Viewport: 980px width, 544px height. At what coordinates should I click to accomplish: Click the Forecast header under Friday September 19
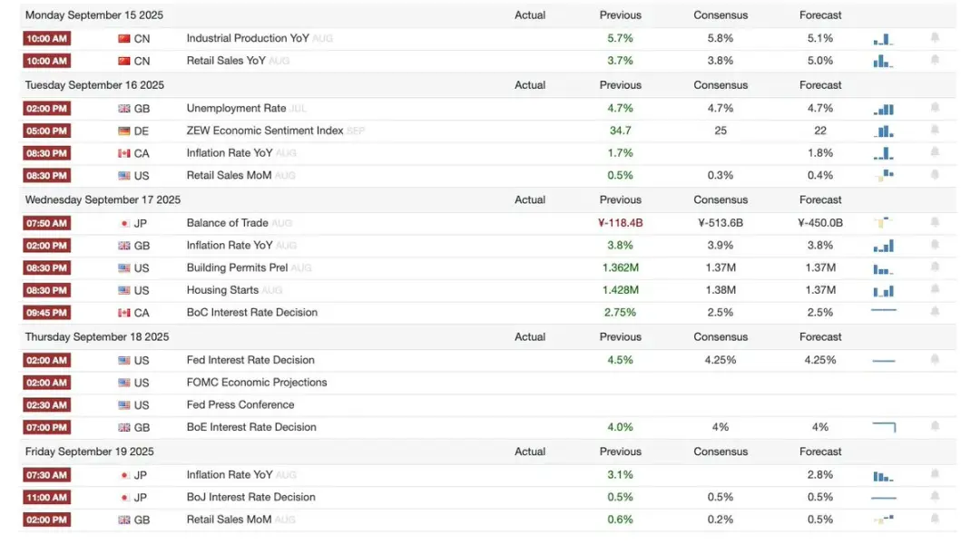pyautogui.click(x=820, y=452)
